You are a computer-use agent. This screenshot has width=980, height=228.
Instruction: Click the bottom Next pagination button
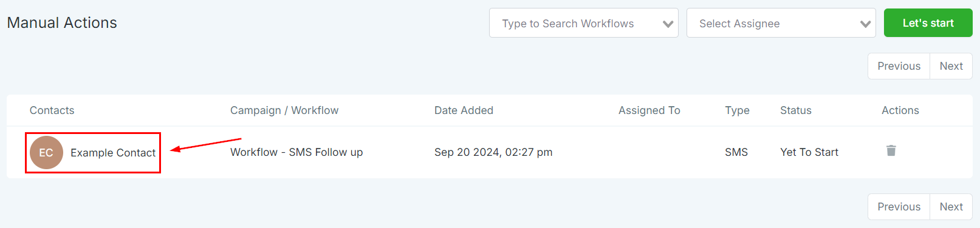pos(951,207)
